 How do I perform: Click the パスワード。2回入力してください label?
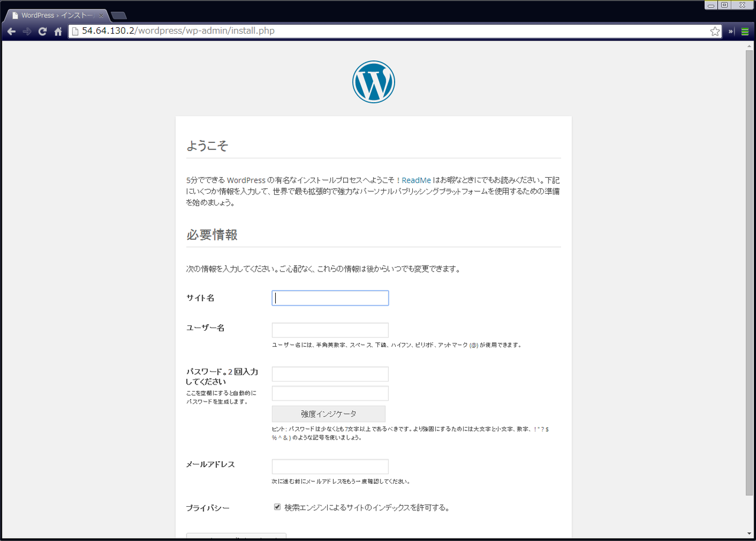click(222, 377)
